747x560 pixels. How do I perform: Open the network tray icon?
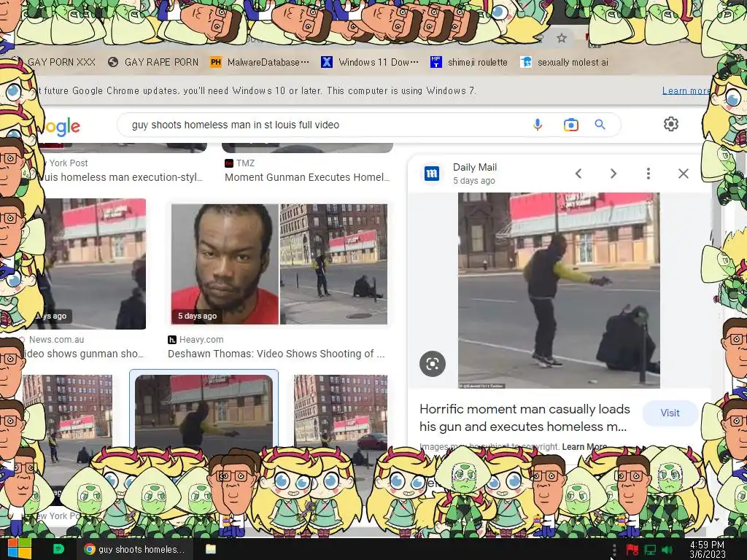(650, 550)
